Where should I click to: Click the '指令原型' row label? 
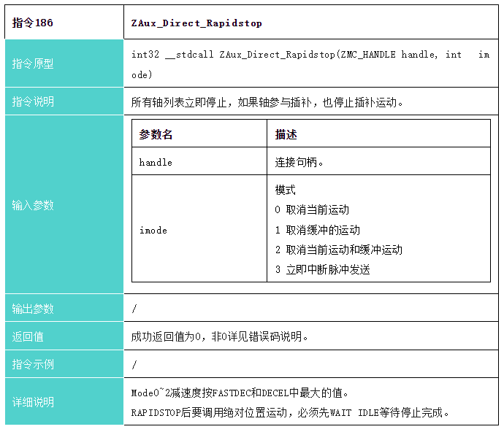pyautogui.click(x=64, y=63)
